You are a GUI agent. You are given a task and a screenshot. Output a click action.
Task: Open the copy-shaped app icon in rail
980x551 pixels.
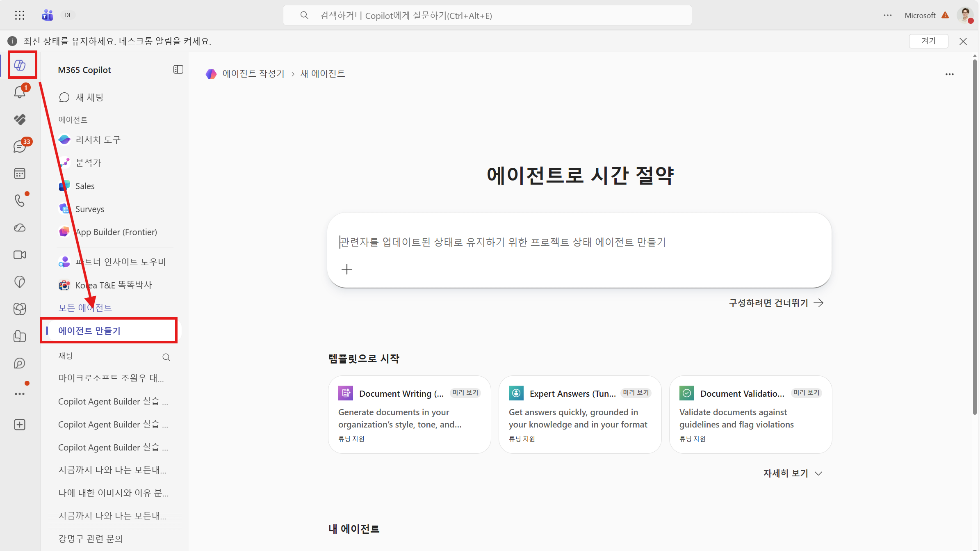[20, 336]
